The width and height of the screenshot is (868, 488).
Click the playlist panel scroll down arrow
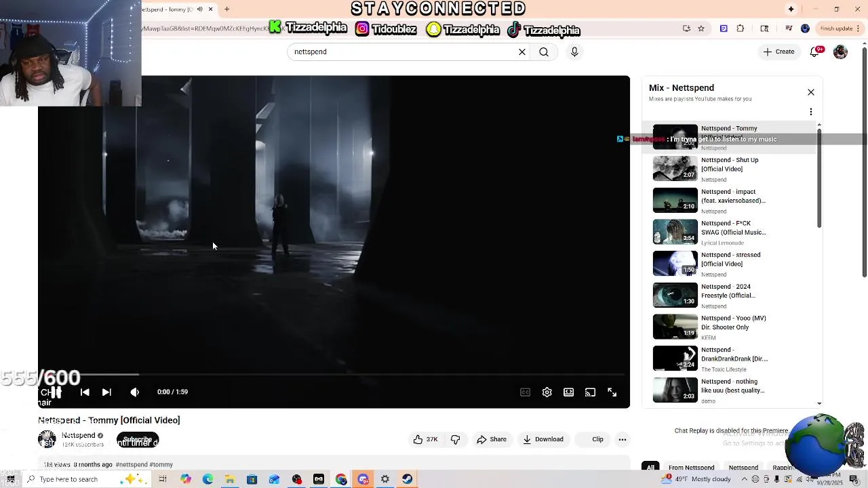tap(819, 403)
